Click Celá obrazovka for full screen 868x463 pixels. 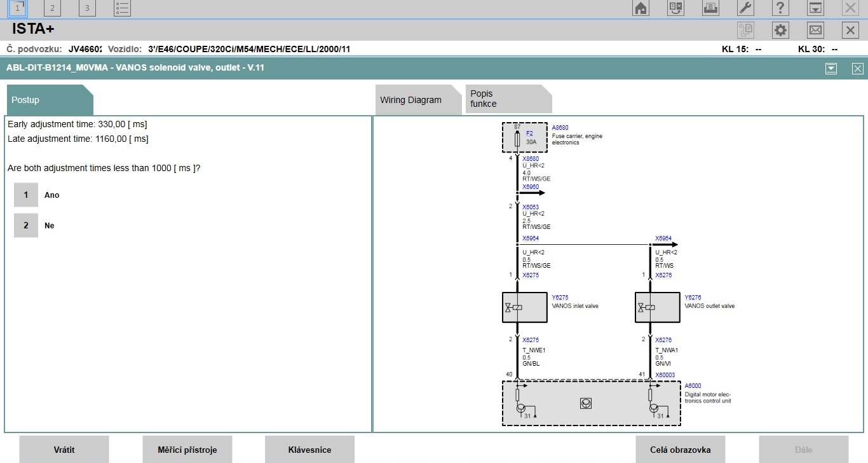(680, 450)
